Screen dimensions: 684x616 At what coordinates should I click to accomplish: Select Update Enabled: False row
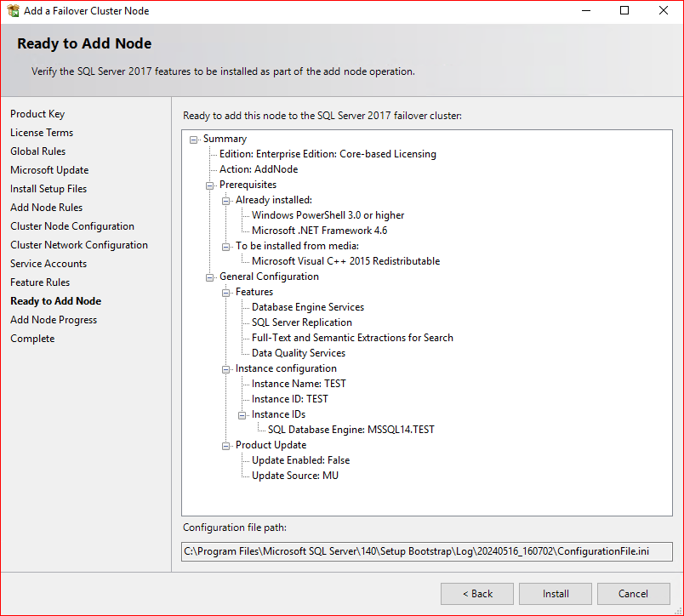301,460
